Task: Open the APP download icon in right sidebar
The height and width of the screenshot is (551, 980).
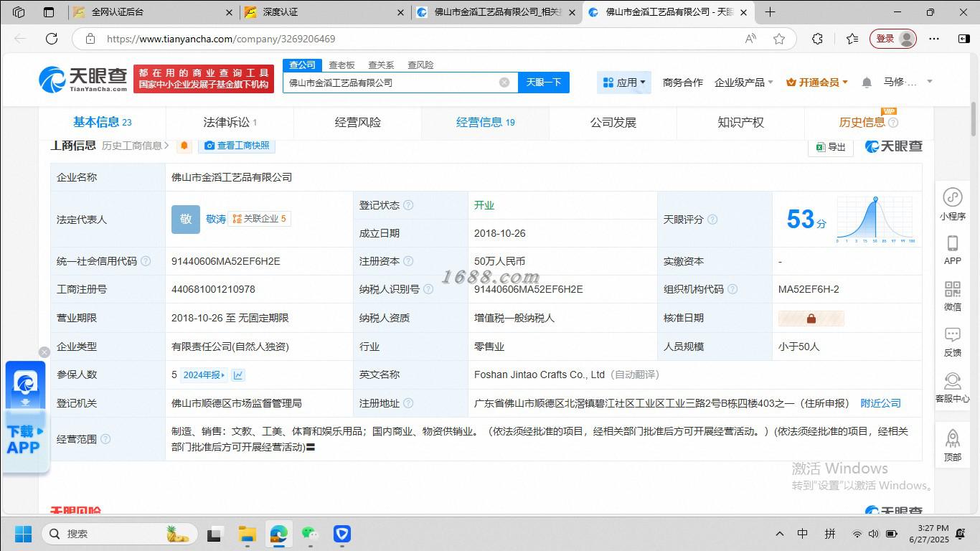Action: [x=952, y=250]
